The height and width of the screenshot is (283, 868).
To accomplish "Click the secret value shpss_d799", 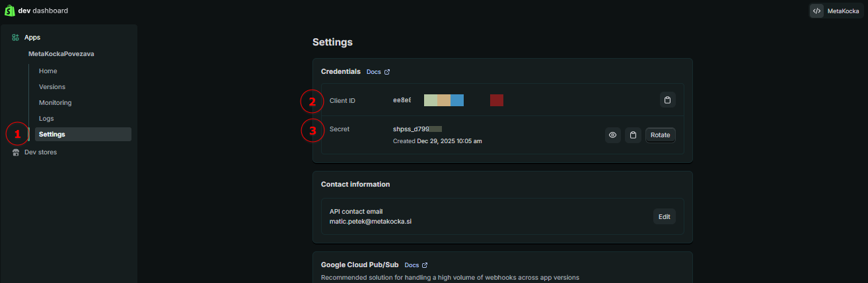I will click(x=412, y=129).
